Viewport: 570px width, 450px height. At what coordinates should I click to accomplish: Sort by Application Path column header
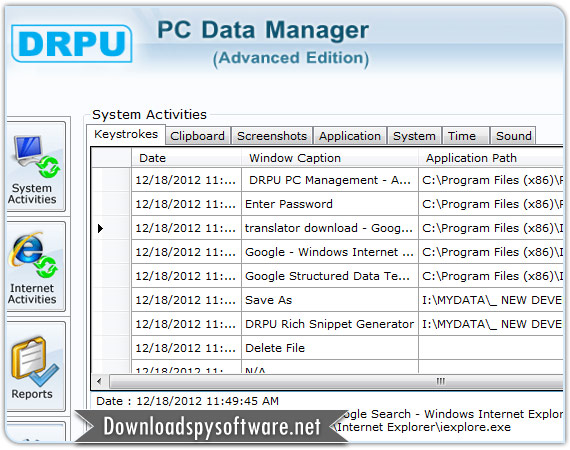(491, 158)
